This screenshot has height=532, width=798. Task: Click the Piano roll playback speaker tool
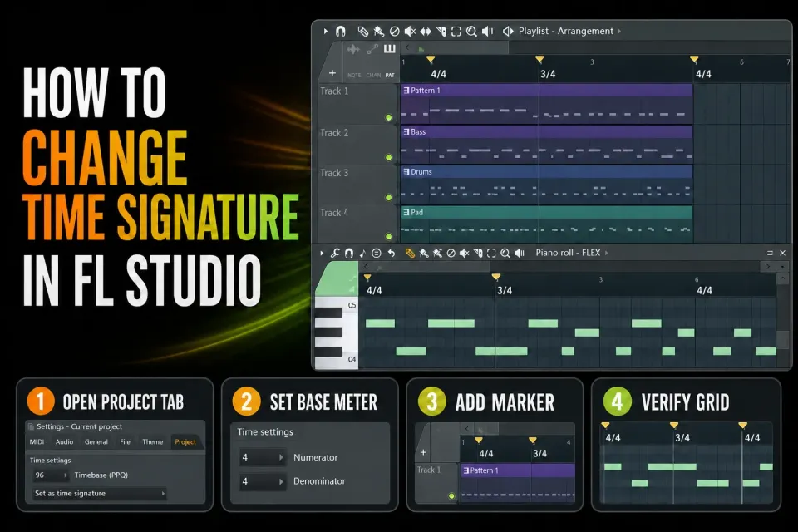(x=519, y=253)
